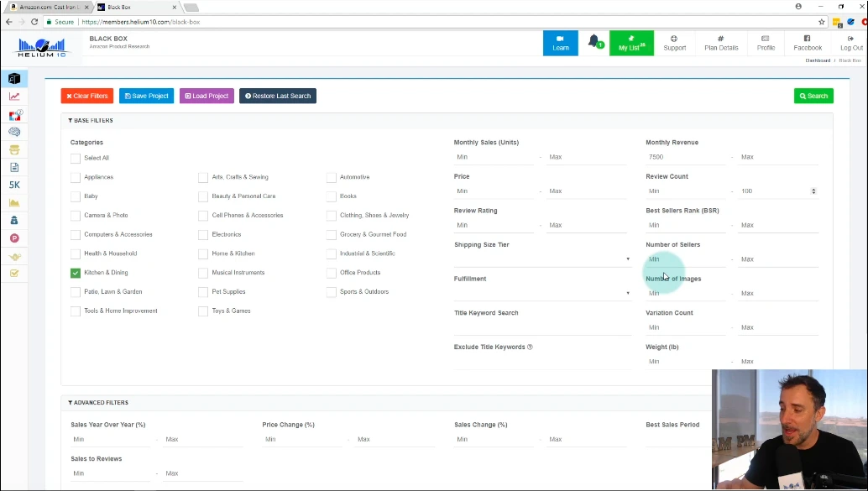
Task: Open the Black Box cube sidebar icon
Action: click(14, 78)
